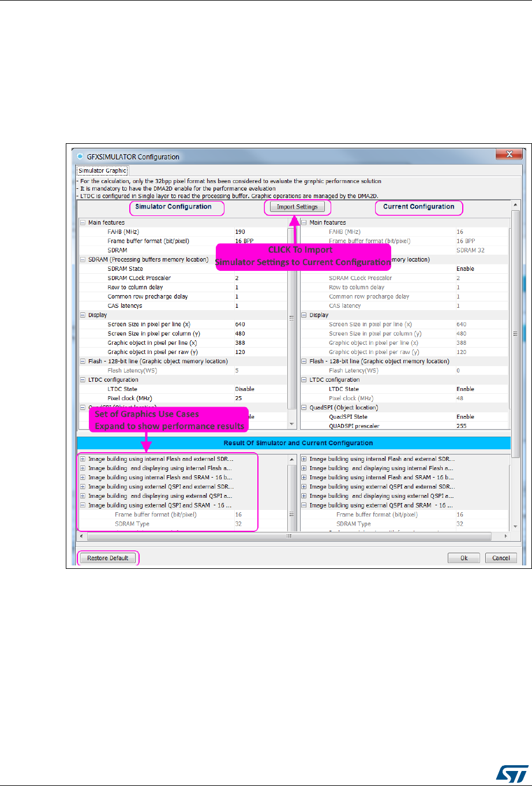The height and width of the screenshot is (786, 532).
Task: Select right result Frame buffer format row
Action: 405,515
